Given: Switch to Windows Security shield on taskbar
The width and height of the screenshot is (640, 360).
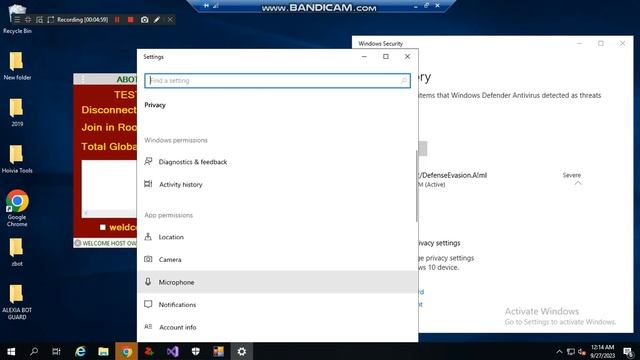Looking at the screenshot, I should click(x=196, y=351).
